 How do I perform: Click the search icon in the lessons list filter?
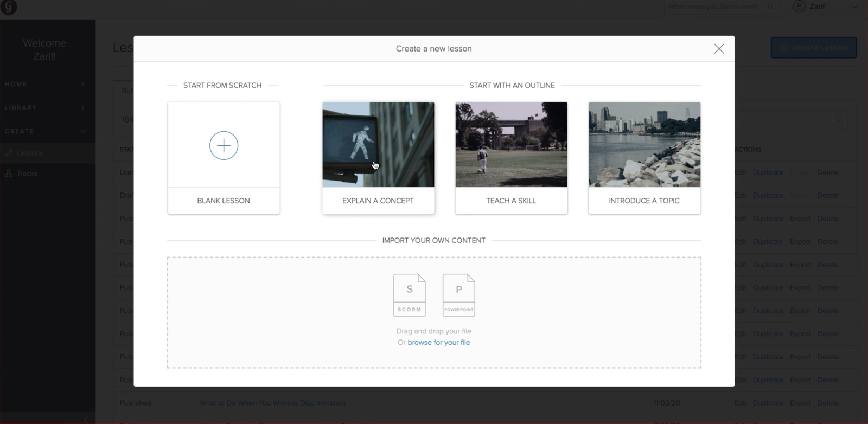coord(839,119)
